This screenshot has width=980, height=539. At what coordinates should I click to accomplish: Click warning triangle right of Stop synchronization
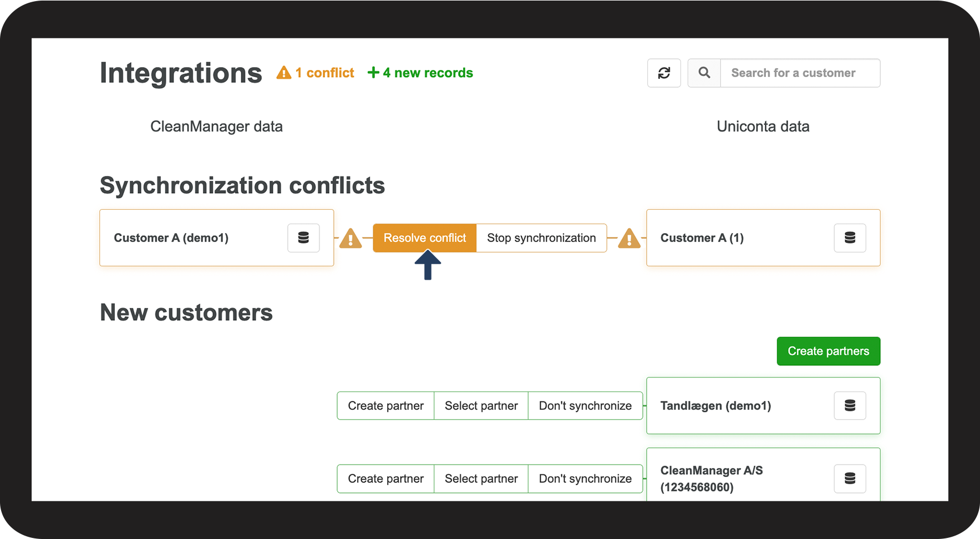tap(629, 239)
